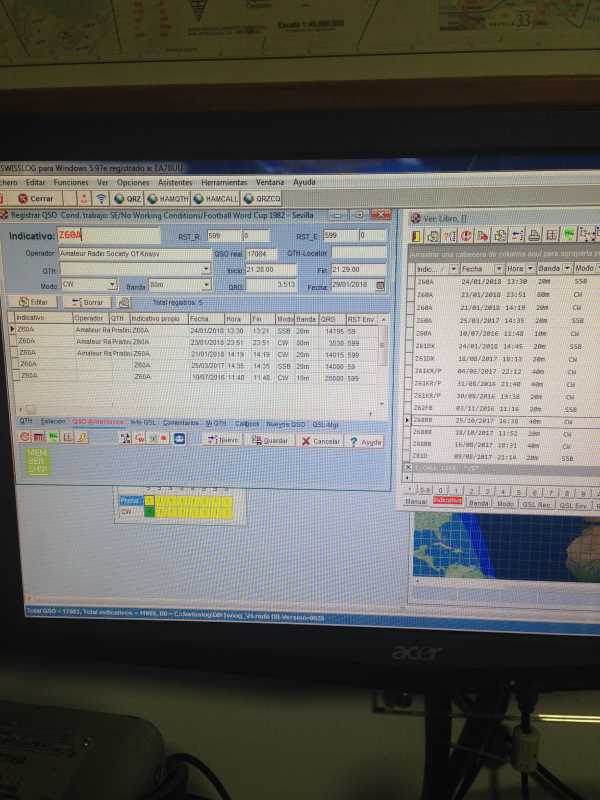Viewport: 600px width, 800px height.
Task: Click the Indicativo callsign field showing Z68A
Action: click(109, 235)
